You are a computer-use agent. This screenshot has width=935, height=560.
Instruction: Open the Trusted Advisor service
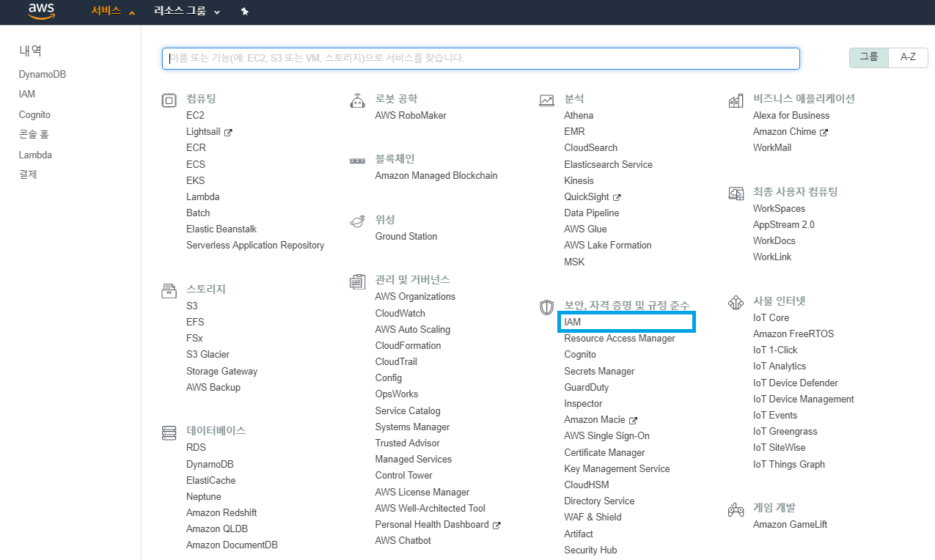[407, 443]
